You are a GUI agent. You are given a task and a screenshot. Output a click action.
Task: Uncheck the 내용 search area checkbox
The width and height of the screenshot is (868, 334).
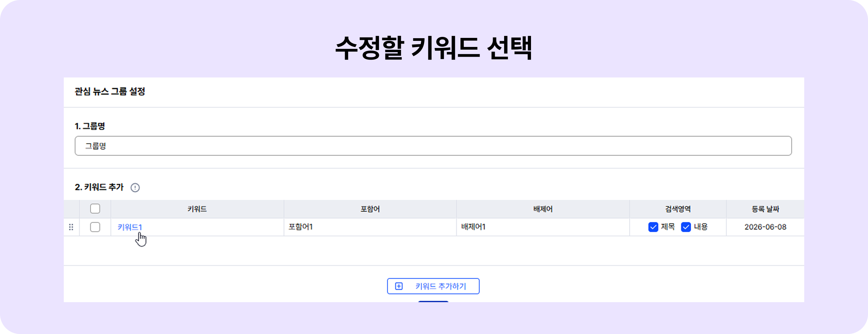[686, 227]
